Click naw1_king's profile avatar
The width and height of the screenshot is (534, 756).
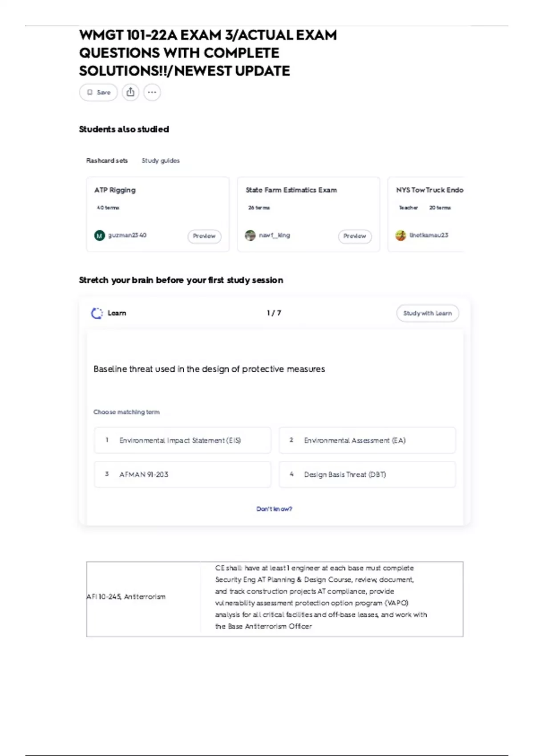tap(250, 236)
